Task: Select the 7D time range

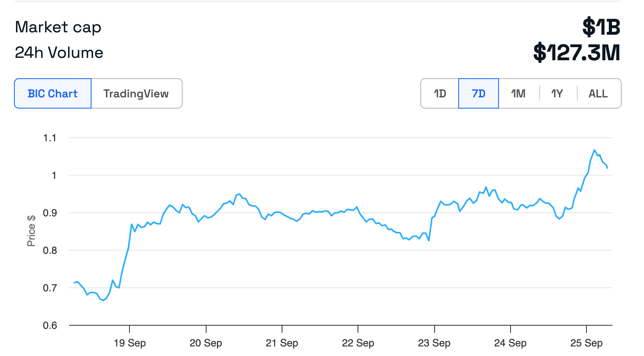Action: pyautogui.click(x=479, y=93)
